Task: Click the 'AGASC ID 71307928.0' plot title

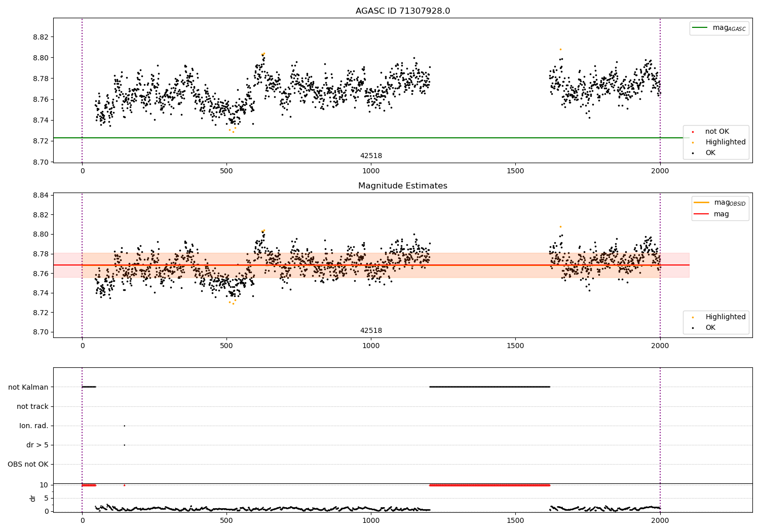Action: [402, 11]
